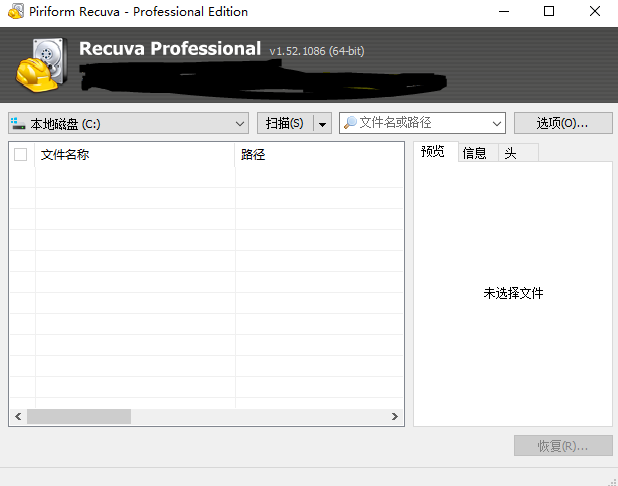
Task: Click the horizontal scrollbar thumb in the file list
Action: pos(78,417)
